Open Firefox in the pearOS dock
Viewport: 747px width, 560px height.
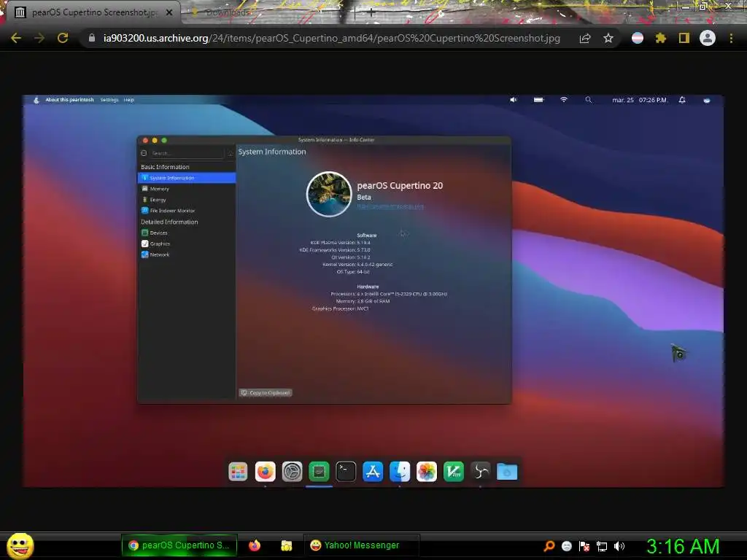(265, 472)
